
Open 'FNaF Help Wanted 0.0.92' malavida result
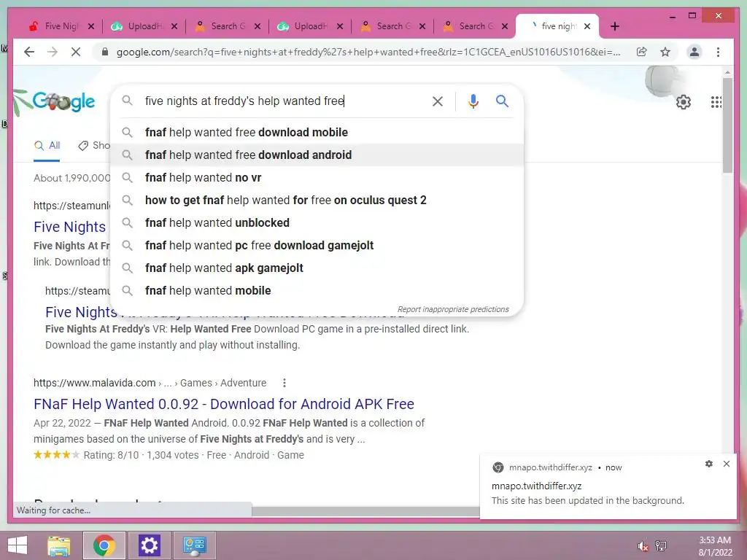click(224, 404)
